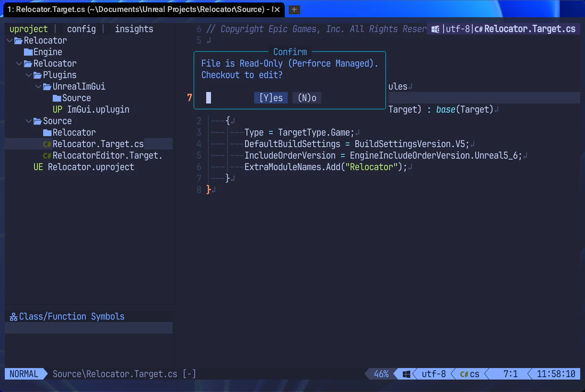
Task: Open Relocator.uproject in the tree
Action: pos(91,167)
